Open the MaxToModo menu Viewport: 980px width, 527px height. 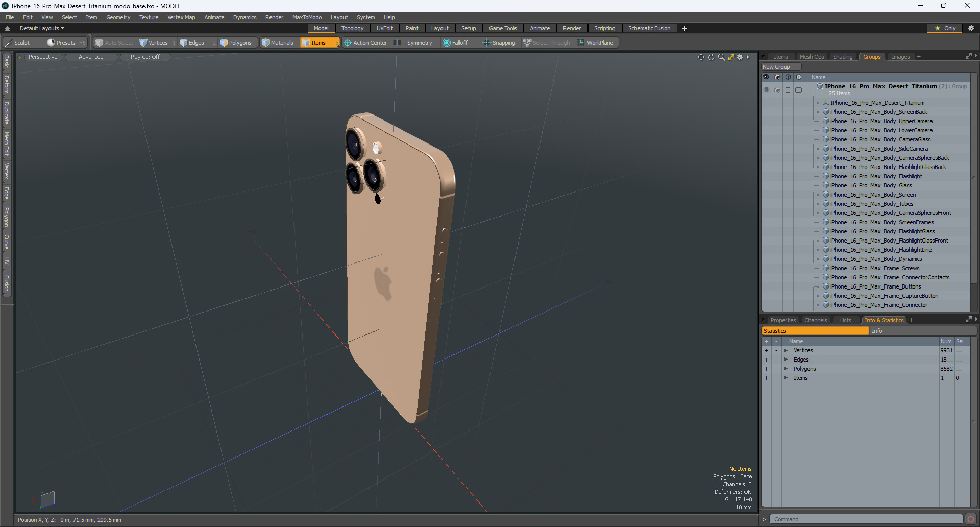point(307,17)
